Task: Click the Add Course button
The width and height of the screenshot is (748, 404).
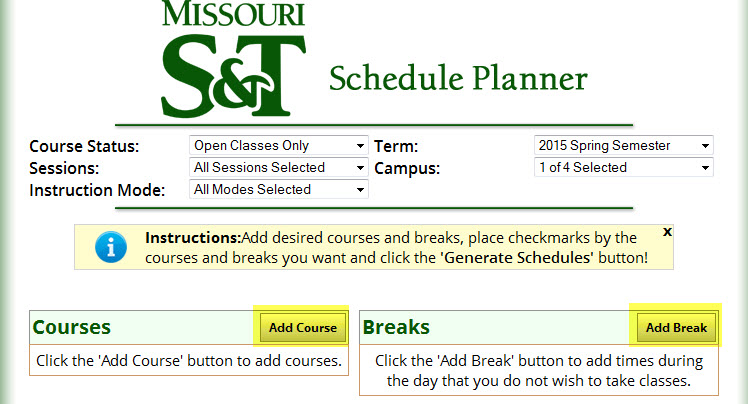Action: [303, 328]
